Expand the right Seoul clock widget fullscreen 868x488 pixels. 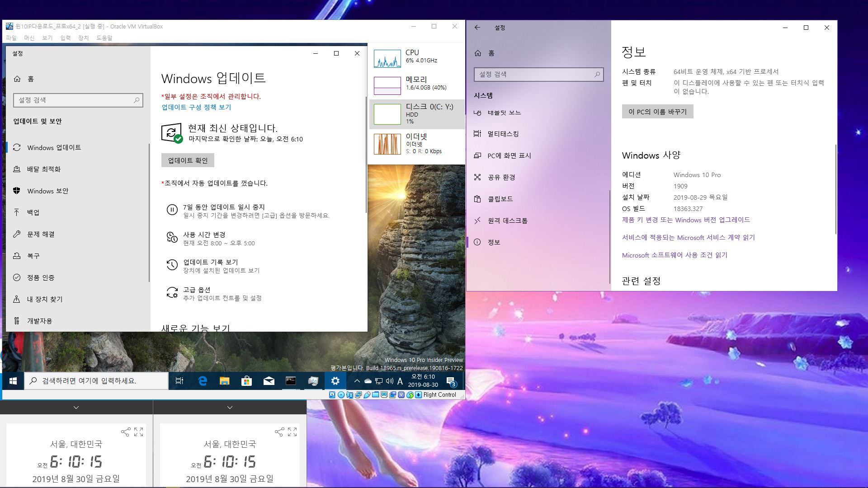pos(292,432)
